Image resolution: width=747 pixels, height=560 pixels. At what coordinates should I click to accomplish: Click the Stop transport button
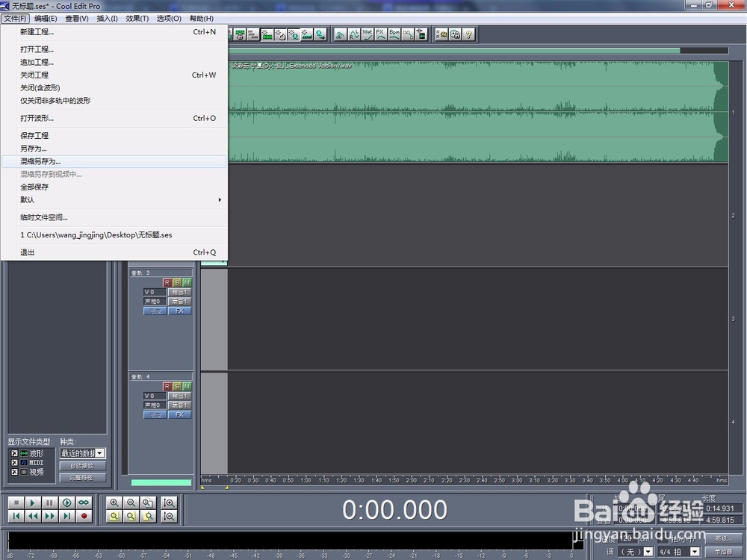click(16, 503)
